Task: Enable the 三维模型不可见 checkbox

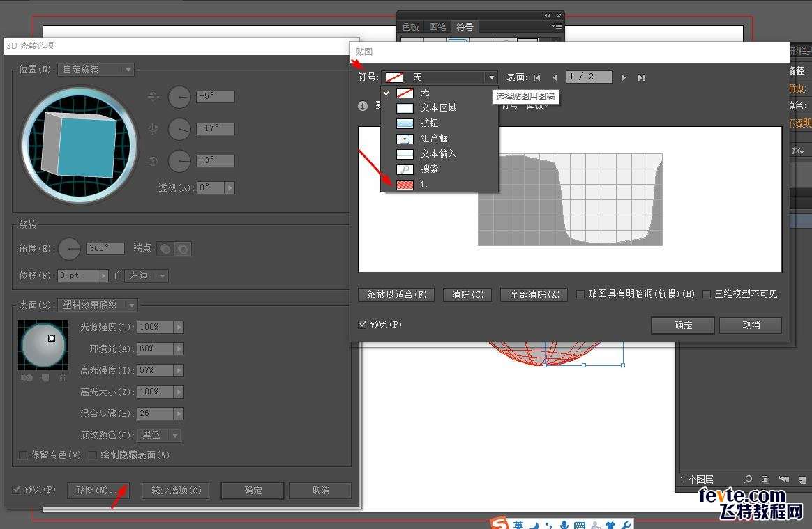Action: click(707, 294)
